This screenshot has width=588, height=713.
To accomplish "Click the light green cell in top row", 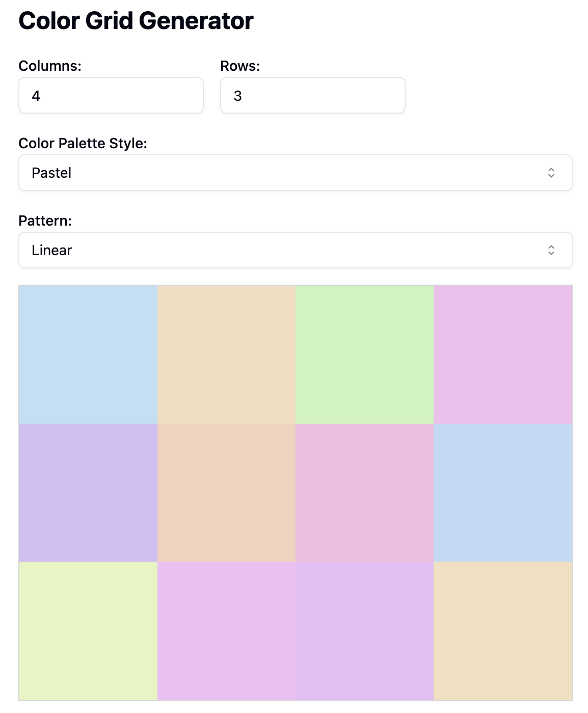I will click(364, 354).
